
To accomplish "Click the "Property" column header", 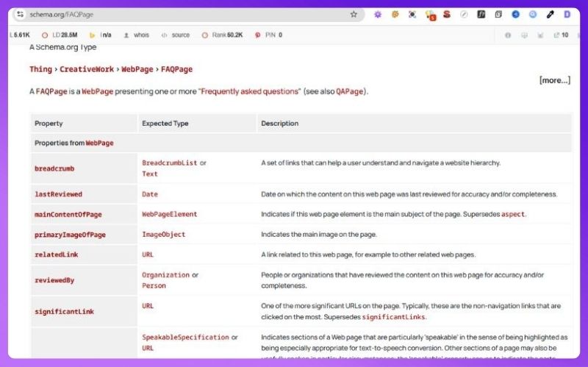I will (49, 124).
